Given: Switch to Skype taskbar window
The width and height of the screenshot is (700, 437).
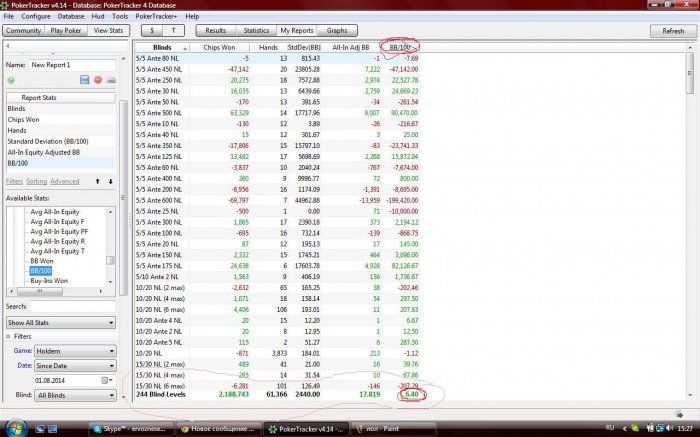Looking at the screenshot, I should point(130,429).
